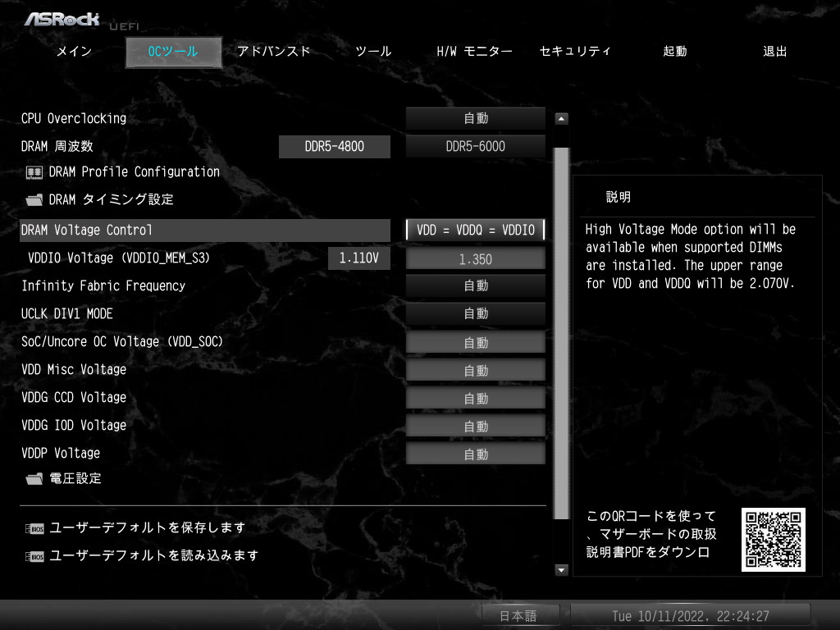Select the VDD Misc Voltage label

pos(74,370)
